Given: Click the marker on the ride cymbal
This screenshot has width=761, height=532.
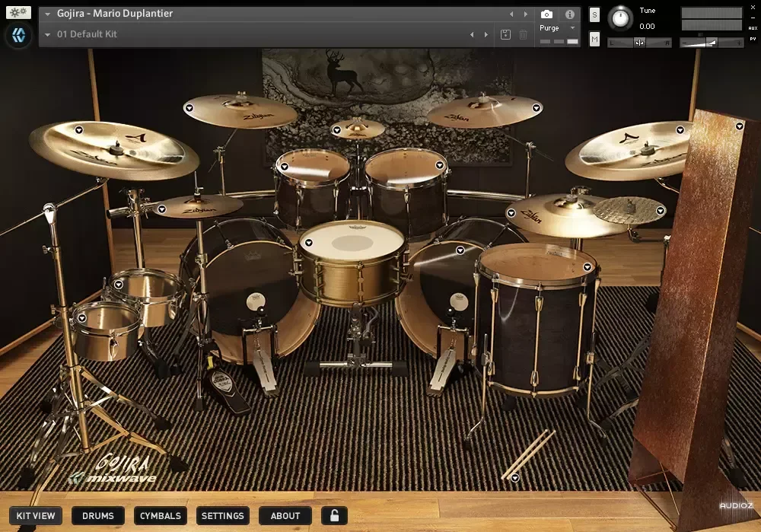Looking at the screenshot, I should pyautogui.click(x=511, y=213).
